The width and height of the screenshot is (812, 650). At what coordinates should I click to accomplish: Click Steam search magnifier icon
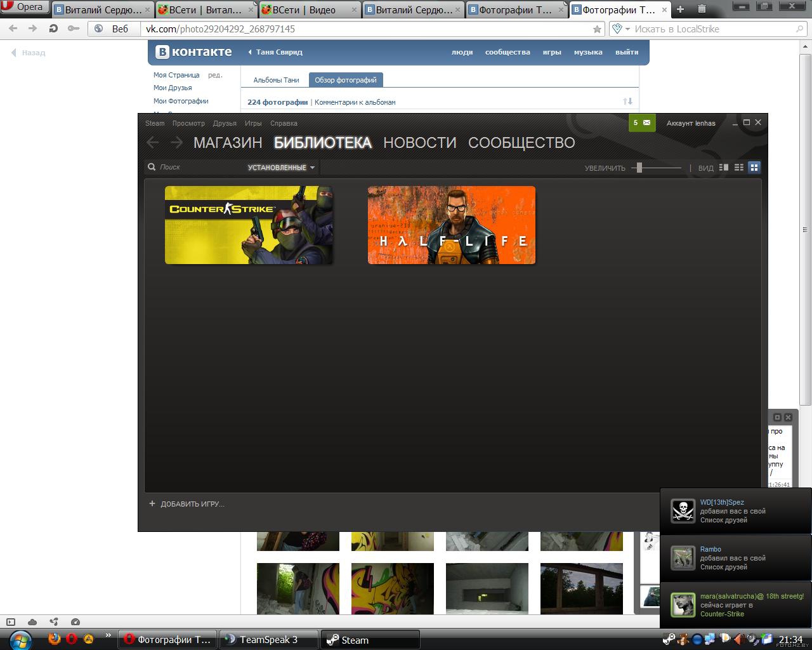152,167
